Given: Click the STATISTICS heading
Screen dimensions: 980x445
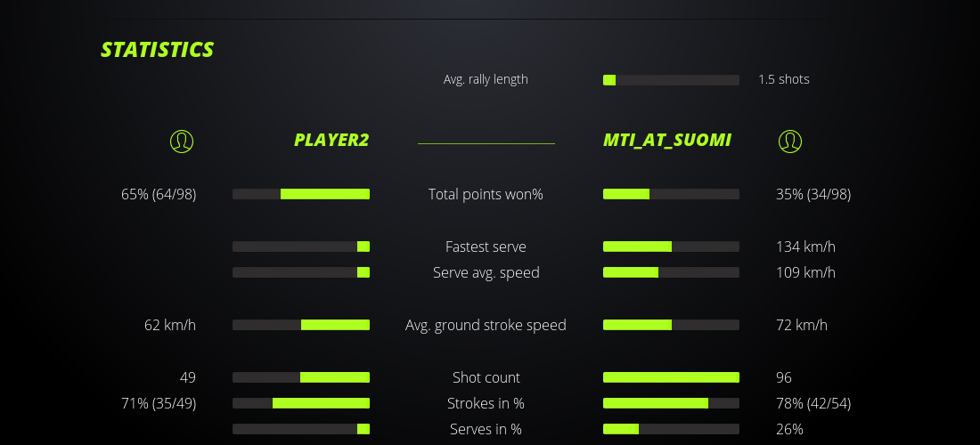Looking at the screenshot, I should [158, 50].
